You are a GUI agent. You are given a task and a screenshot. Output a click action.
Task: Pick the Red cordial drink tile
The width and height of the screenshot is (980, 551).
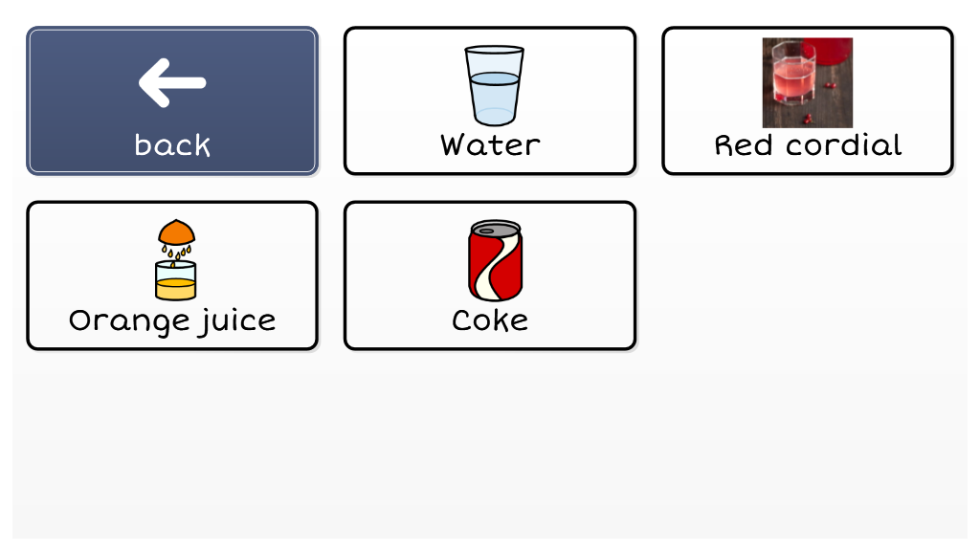point(808,100)
